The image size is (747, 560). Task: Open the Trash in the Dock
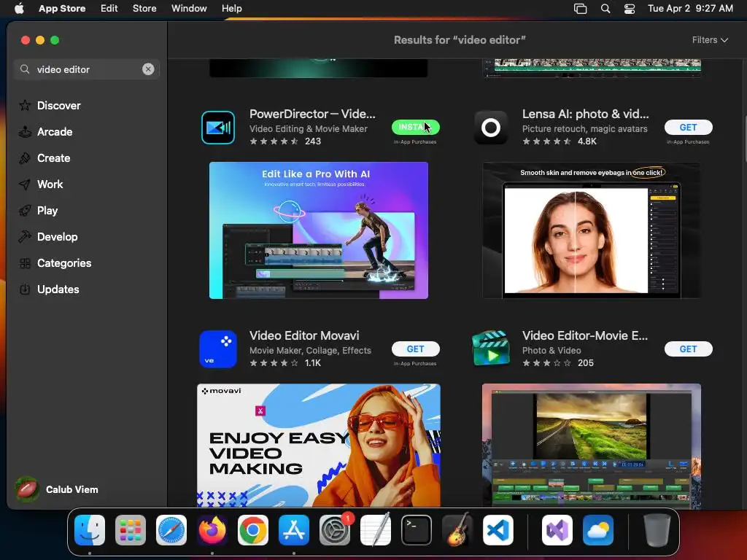[657, 530]
